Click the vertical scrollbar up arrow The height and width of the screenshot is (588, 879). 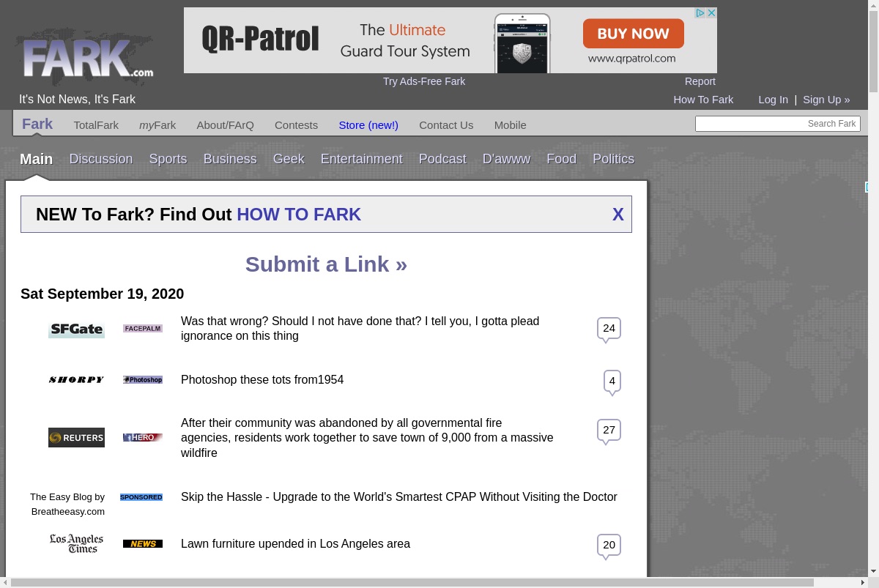click(x=873, y=5)
